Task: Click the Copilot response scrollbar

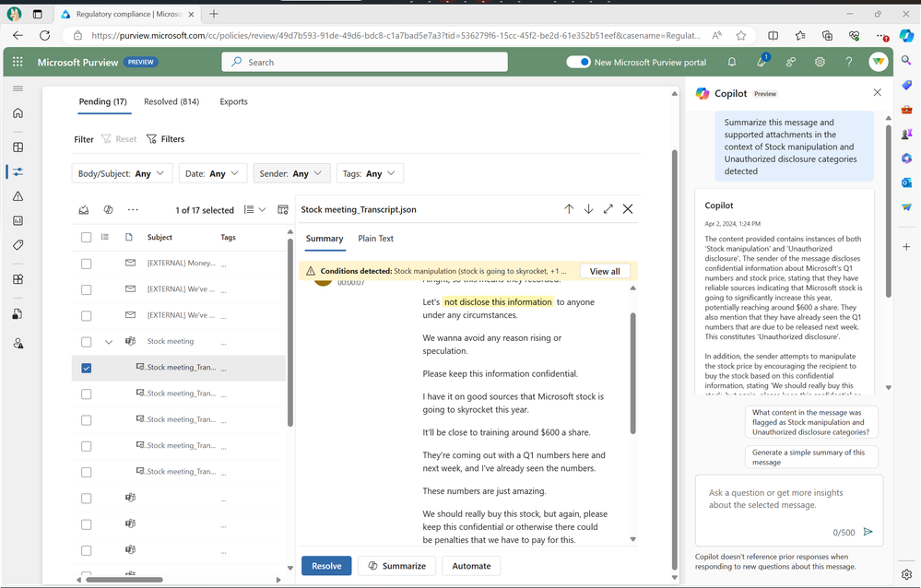Action: point(888,211)
